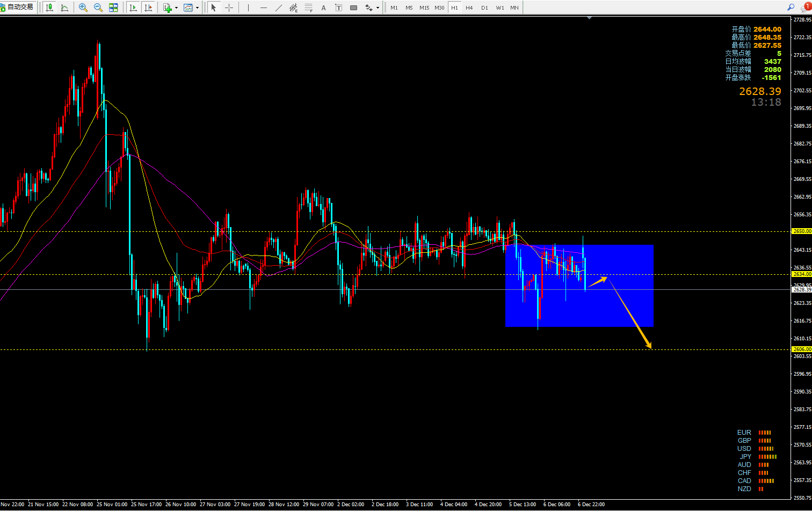
Task: Switch to candlestick chart display
Action: pos(49,8)
